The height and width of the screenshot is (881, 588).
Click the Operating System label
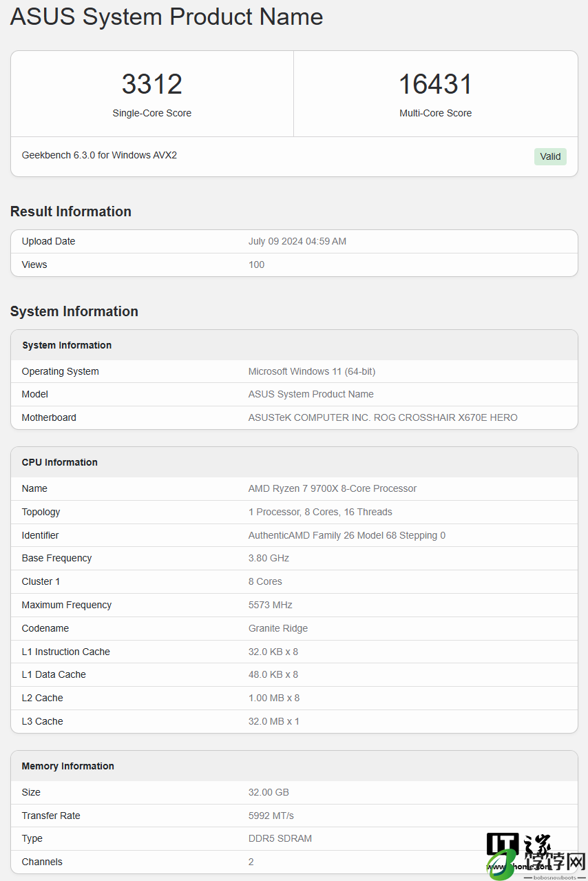[x=60, y=371]
